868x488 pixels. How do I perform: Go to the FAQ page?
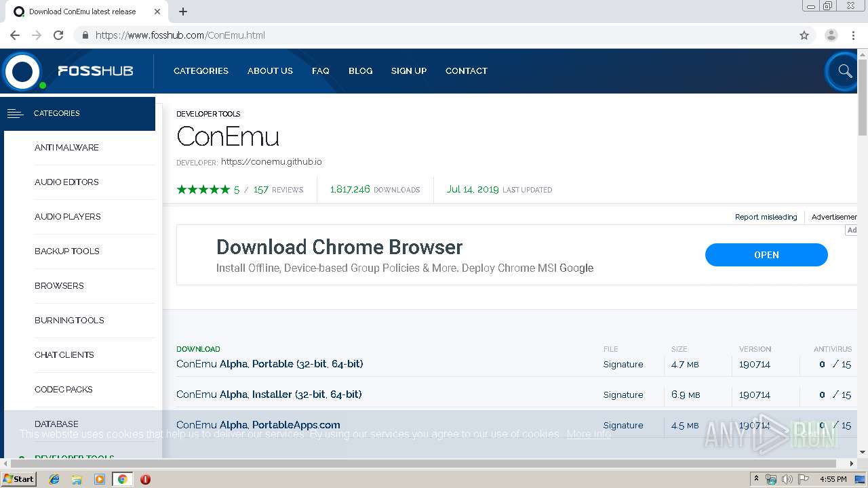(x=321, y=70)
